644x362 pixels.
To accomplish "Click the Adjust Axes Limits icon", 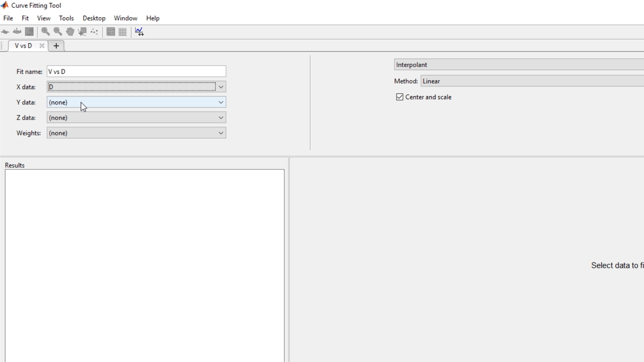I will tap(139, 32).
